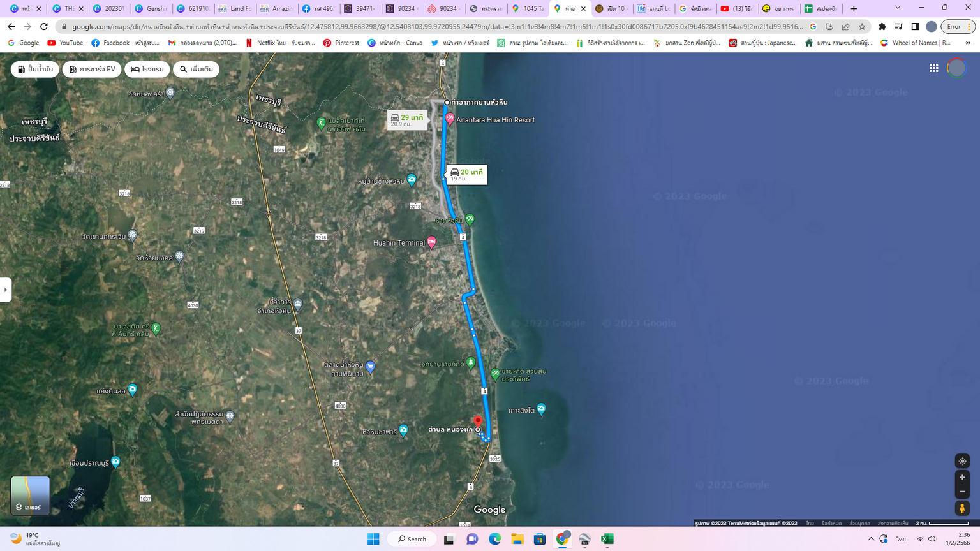Install the Google Maps app from address bar
The image size is (980, 551).
pyautogui.click(x=829, y=27)
